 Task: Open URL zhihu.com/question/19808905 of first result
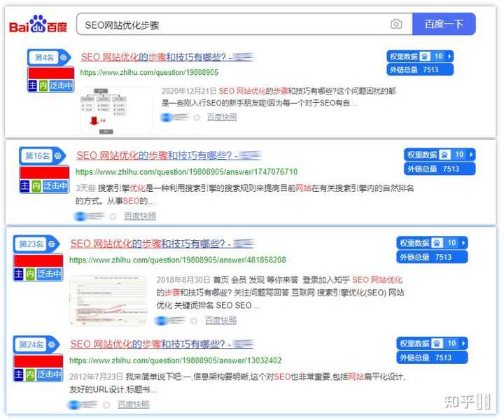click(x=149, y=72)
